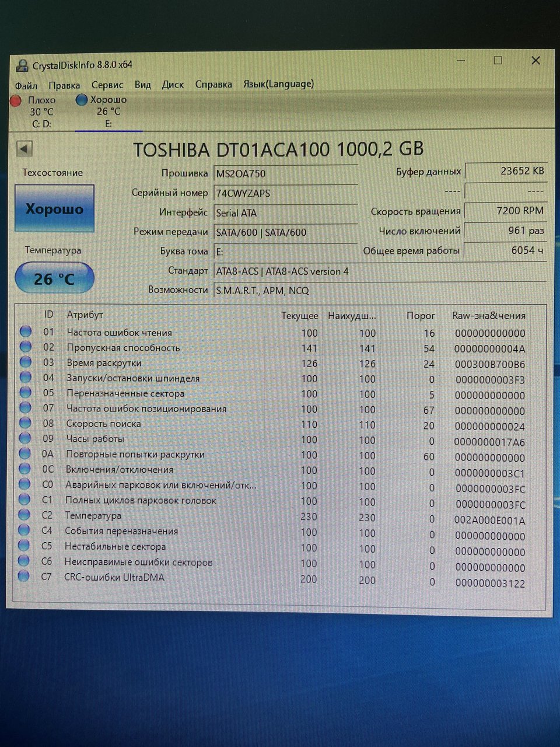This screenshot has height=747, width=560.
Task: Click status orb for Включения/отключения
Action: [24, 469]
